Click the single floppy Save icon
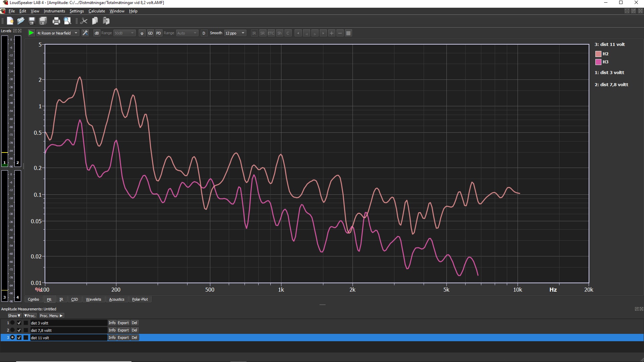Image resolution: width=644 pixels, height=362 pixels. (x=32, y=21)
